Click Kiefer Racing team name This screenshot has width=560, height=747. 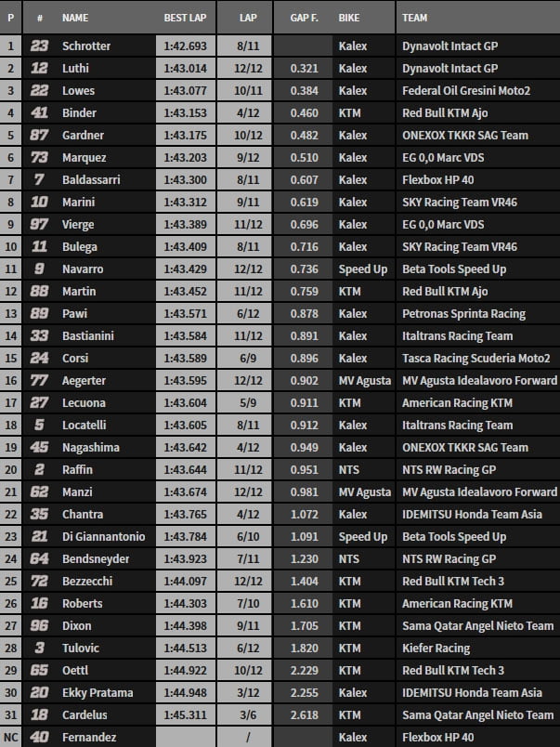coord(436,649)
